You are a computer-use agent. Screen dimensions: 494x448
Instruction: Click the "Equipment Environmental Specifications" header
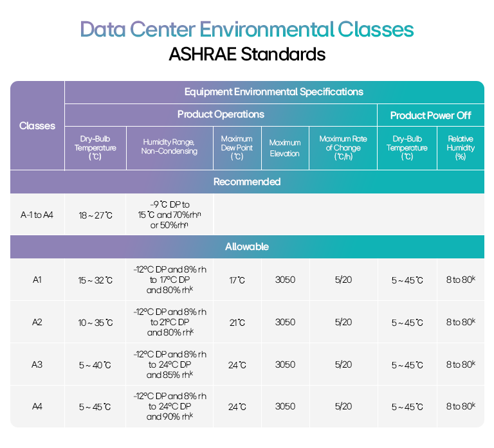(x=274, y=92)
